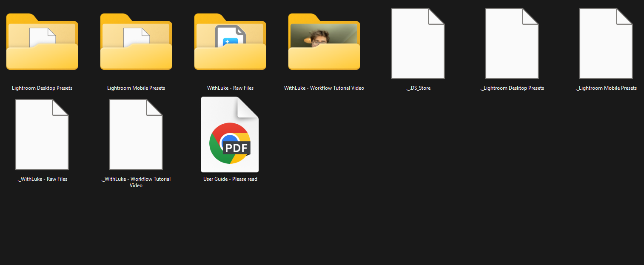Click the "Lightroom Mobile Presets" folder name label

[136, 88]
